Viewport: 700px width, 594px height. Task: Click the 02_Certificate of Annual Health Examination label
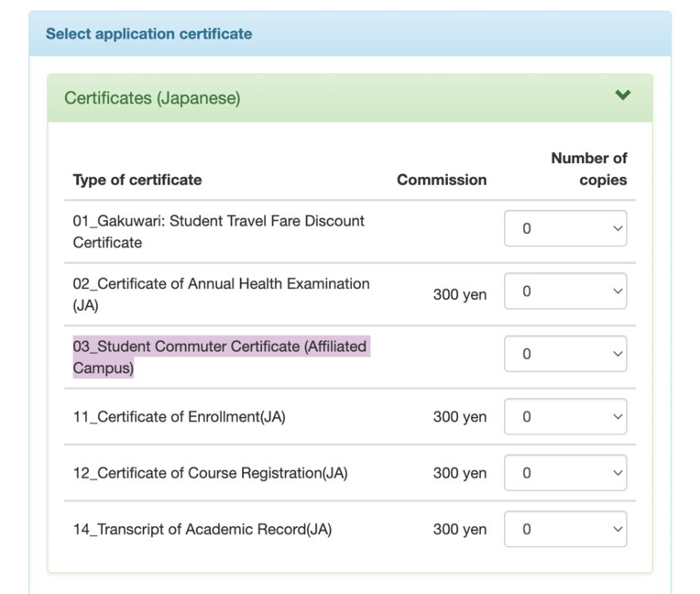tap(222, 294)
